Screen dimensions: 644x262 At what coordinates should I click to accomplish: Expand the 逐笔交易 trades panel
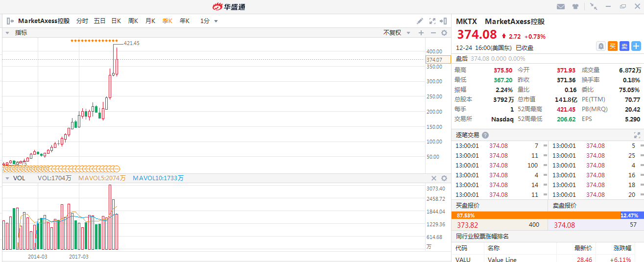(x=637, y=135)
